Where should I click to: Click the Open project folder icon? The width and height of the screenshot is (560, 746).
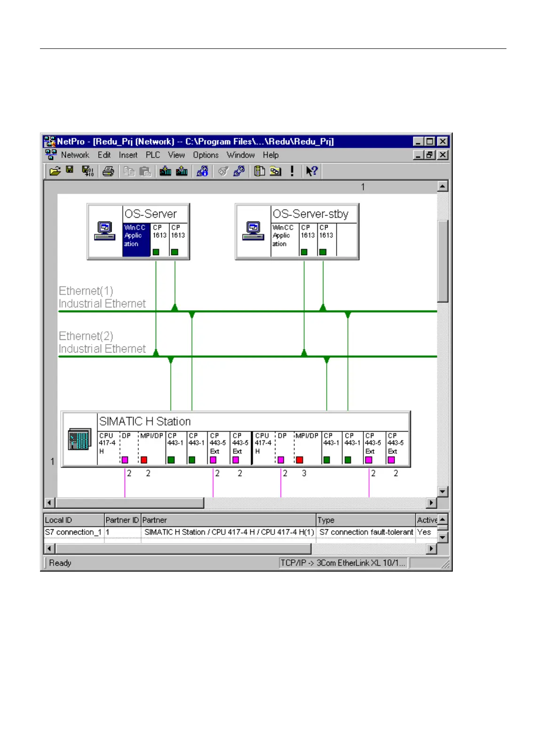[55, 171]
